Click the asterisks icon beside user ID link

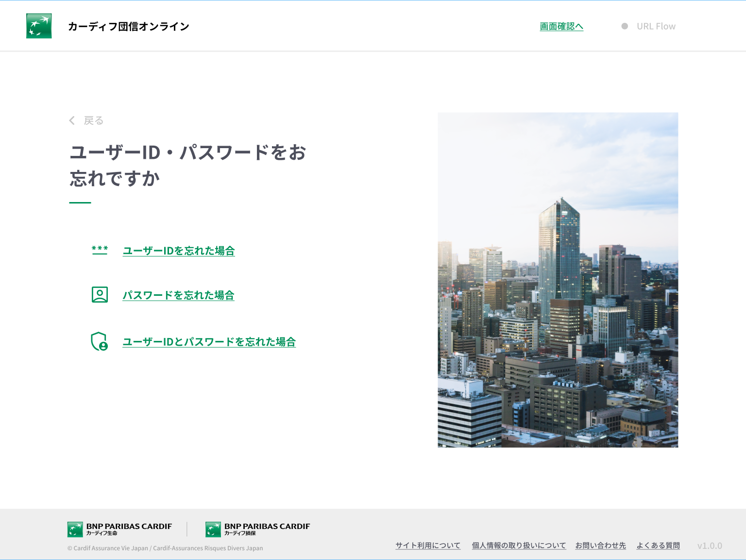[100, 250]
